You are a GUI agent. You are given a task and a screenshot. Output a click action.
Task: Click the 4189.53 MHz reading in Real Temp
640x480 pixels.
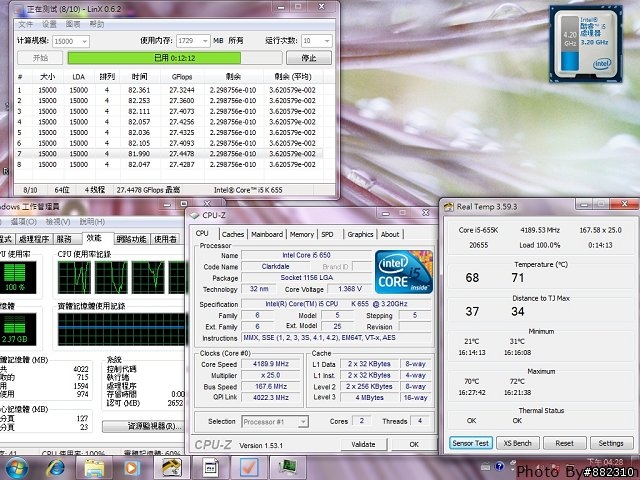[540, 230]
